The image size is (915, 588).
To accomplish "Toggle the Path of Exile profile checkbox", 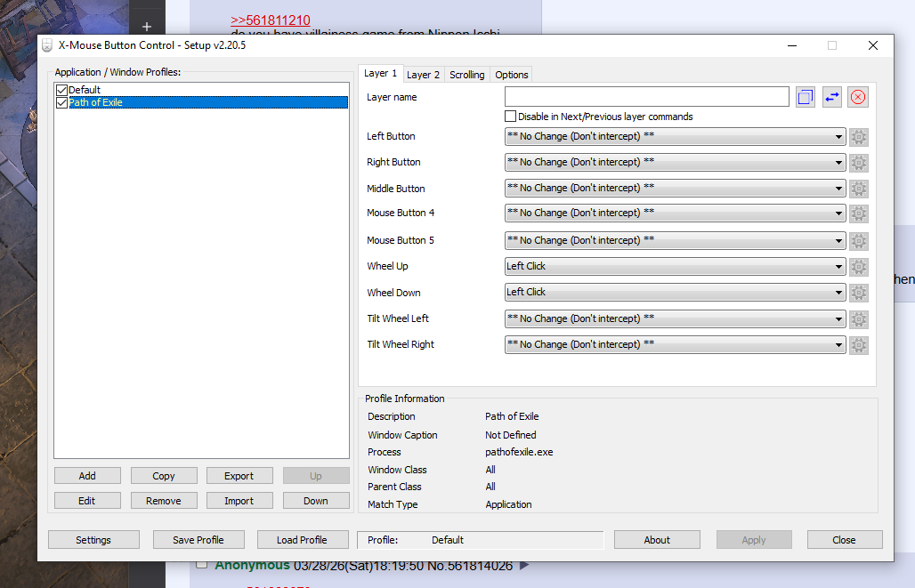I will click(x=61, y=102).
